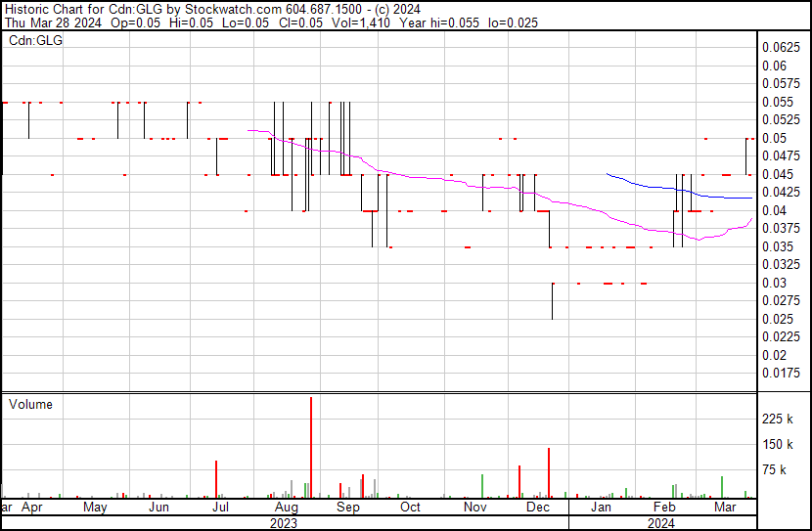
Task: Click the 0.05 price axis label
Action: pos(774,138)
